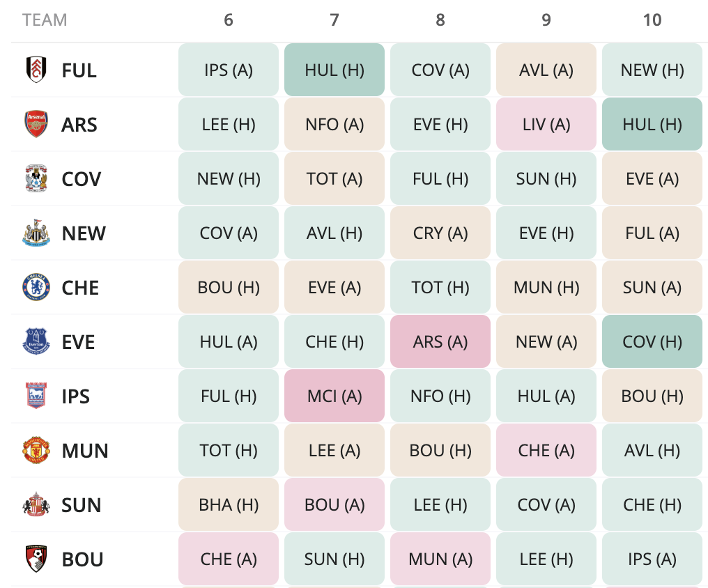Click the Bournemouth club crest
The height and width of the screenshot is (588, 708).
[x=36, y=559]
